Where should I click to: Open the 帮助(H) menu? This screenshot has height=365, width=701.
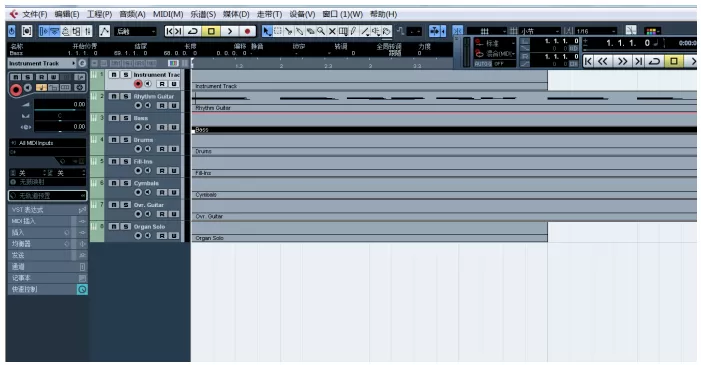pos(383,14)
